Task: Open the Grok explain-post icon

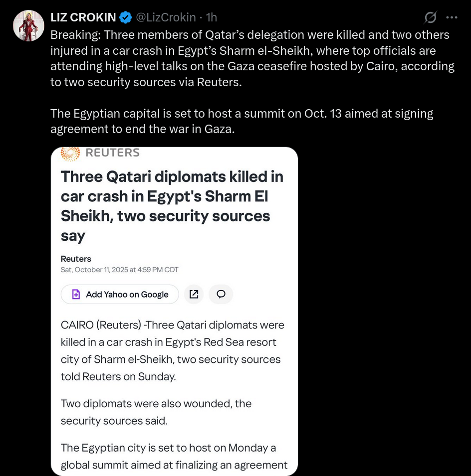Action: tap(430, 18)
